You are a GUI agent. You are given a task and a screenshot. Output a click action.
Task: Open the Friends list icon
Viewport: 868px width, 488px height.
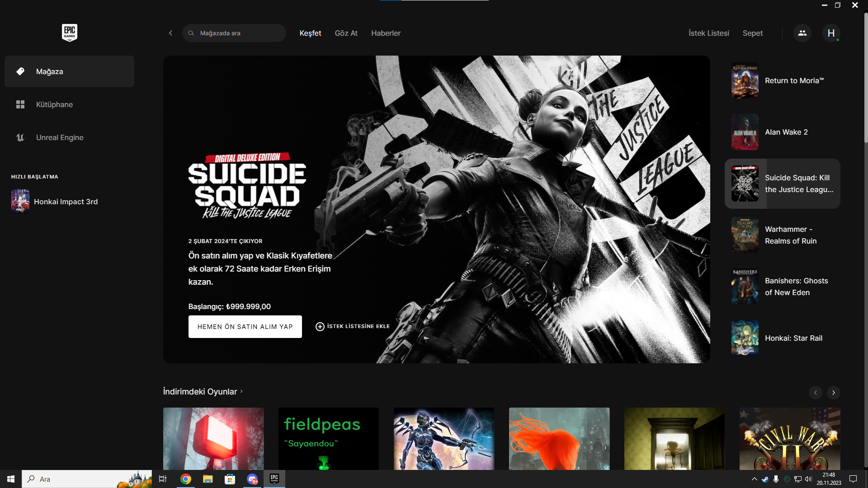[x=802, y=33]
